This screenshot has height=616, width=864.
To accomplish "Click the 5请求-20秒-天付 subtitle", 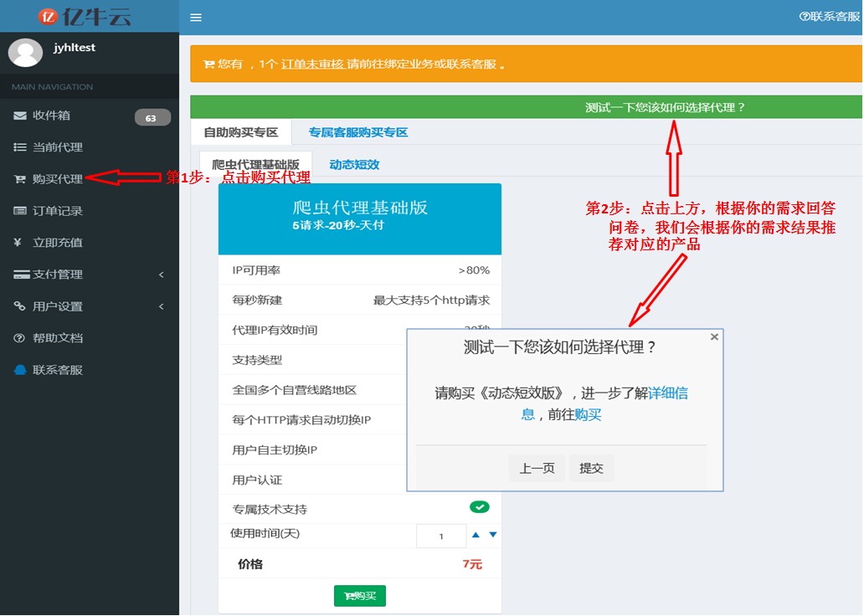I will coord(337,225).
